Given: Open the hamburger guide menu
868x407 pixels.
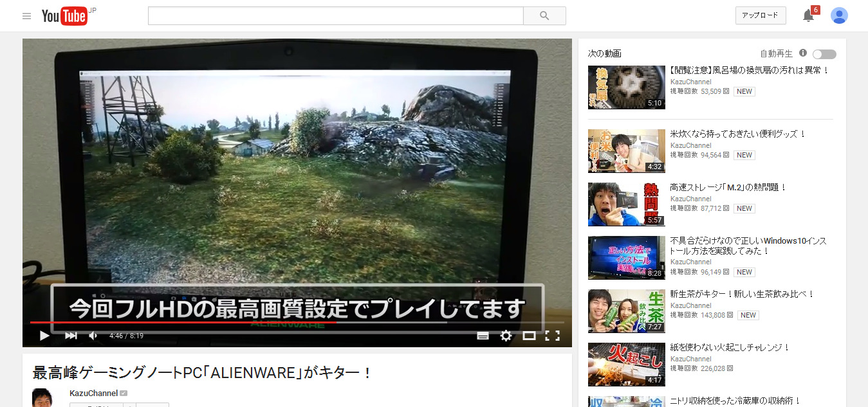Looking at the screenshot, I should tap(26, 16).
